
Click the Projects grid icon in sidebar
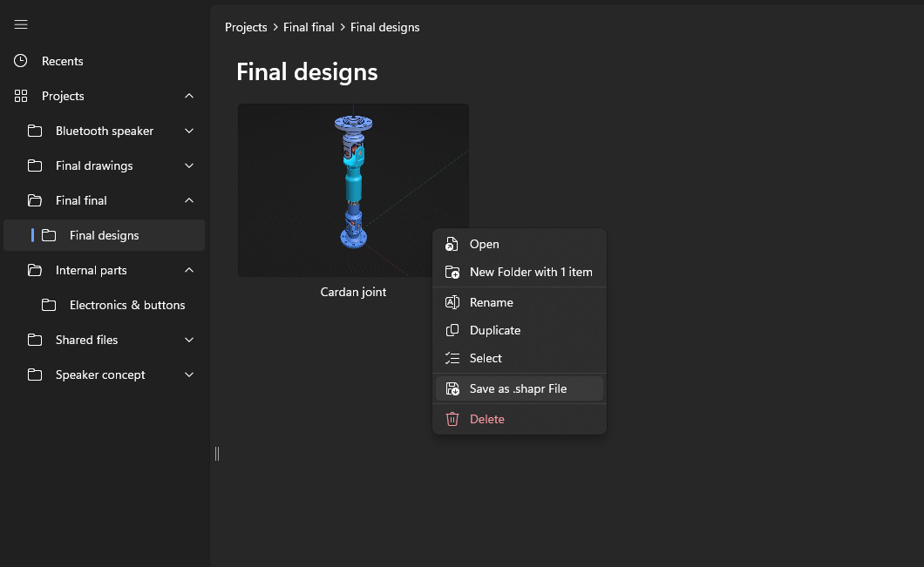21,96
